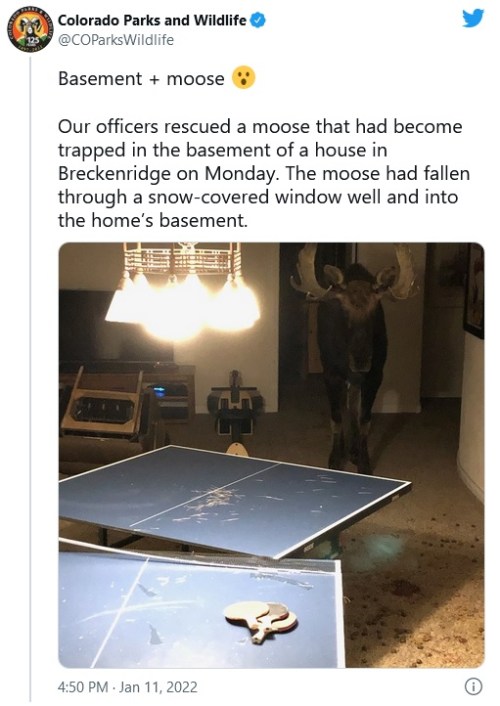Click the 4:50 PM timestamp

click(x=83, y=687)
